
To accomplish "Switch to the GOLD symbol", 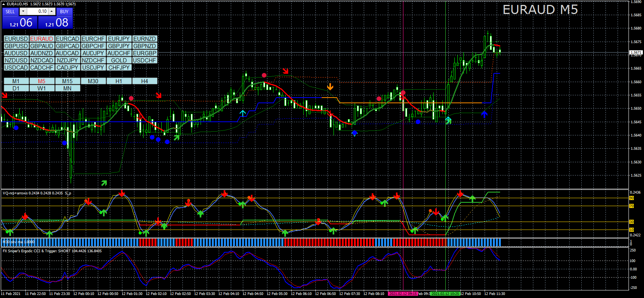I will pos(119,61).
